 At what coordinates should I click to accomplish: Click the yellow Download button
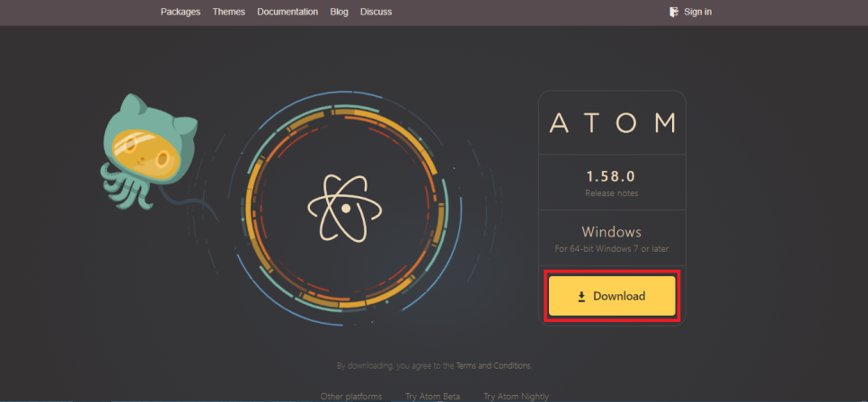point(612,296)
